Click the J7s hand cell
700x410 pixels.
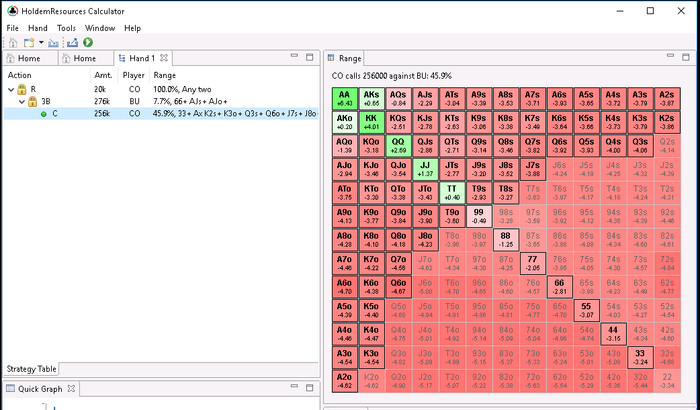pos(533,170)
